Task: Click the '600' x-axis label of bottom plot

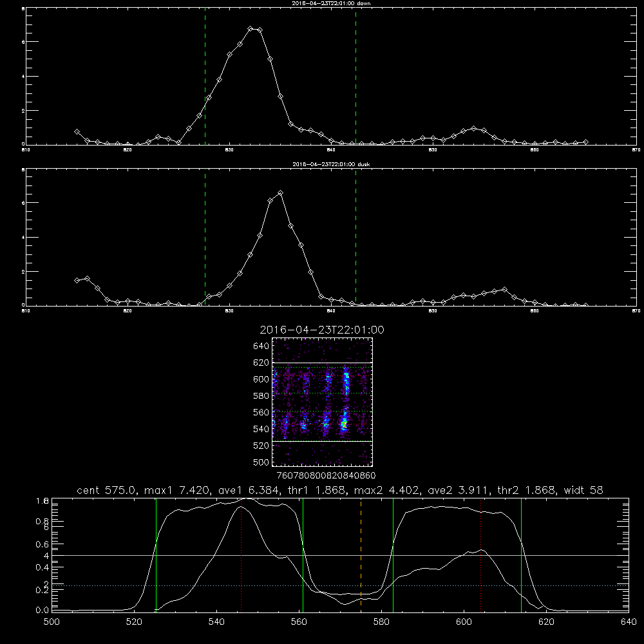Action: [x=464, y=622]
